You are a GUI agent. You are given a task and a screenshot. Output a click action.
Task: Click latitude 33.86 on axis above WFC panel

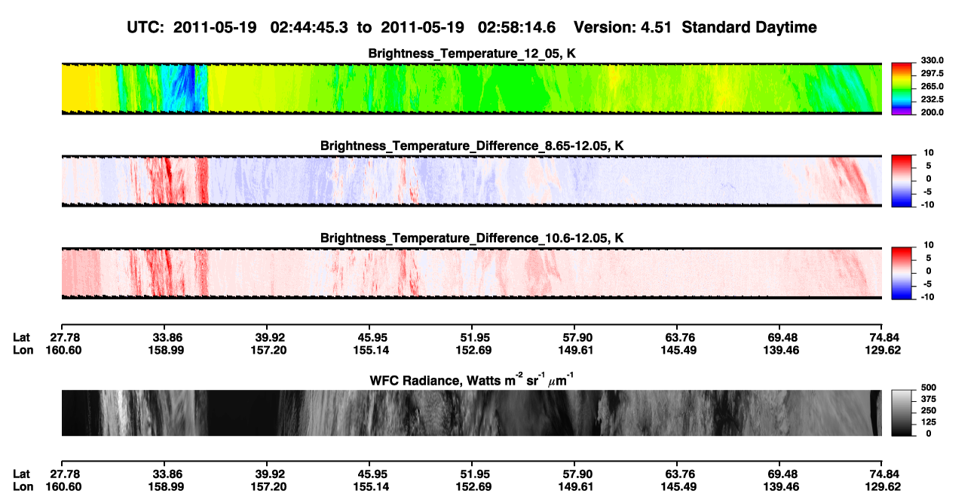click(x=164, y=337)
